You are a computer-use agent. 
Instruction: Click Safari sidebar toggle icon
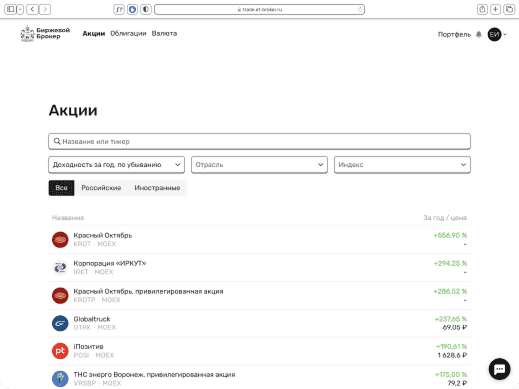[x=11, y=9]
